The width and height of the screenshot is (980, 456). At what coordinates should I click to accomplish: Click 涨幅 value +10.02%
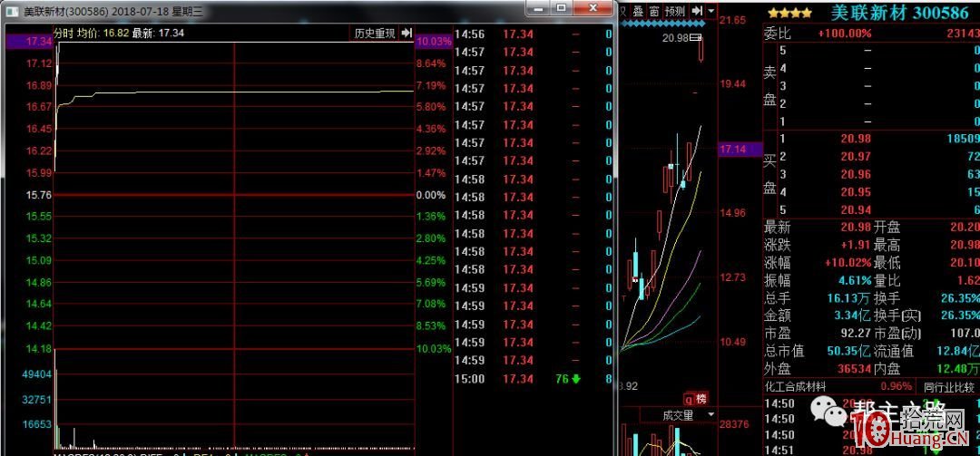click(848, 262)
